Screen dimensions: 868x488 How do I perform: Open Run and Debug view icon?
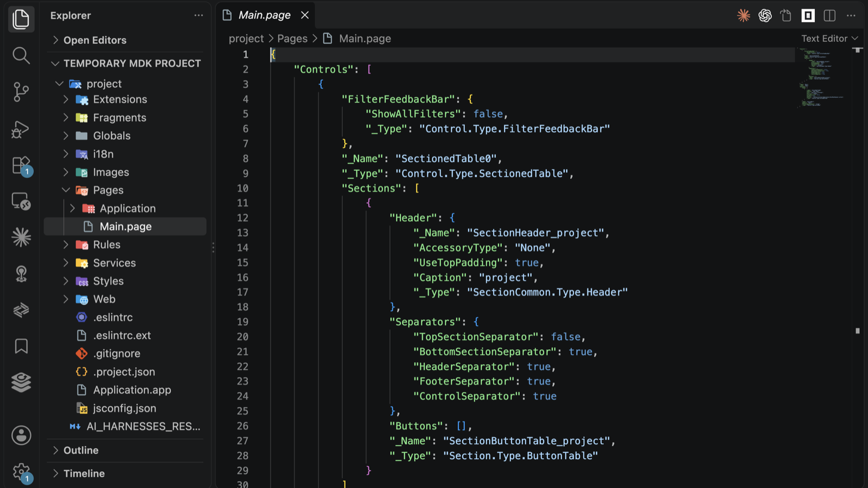(21, 129)
